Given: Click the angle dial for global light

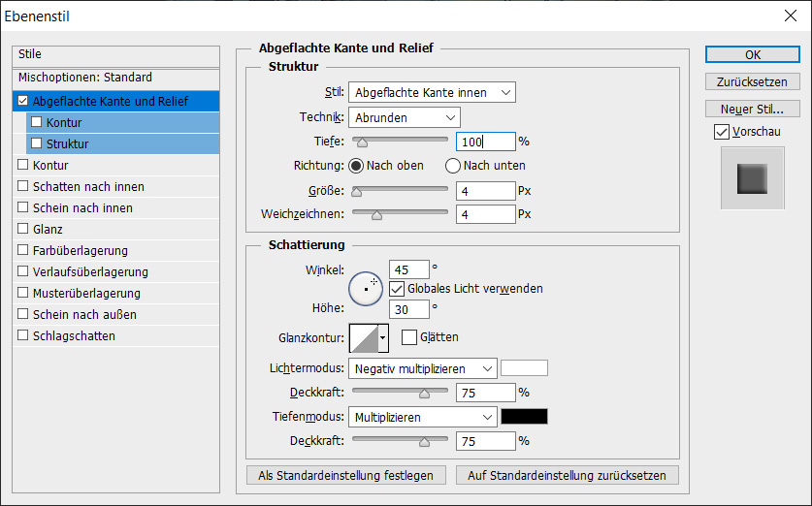Looking at the screenshot, I should 366,288.
